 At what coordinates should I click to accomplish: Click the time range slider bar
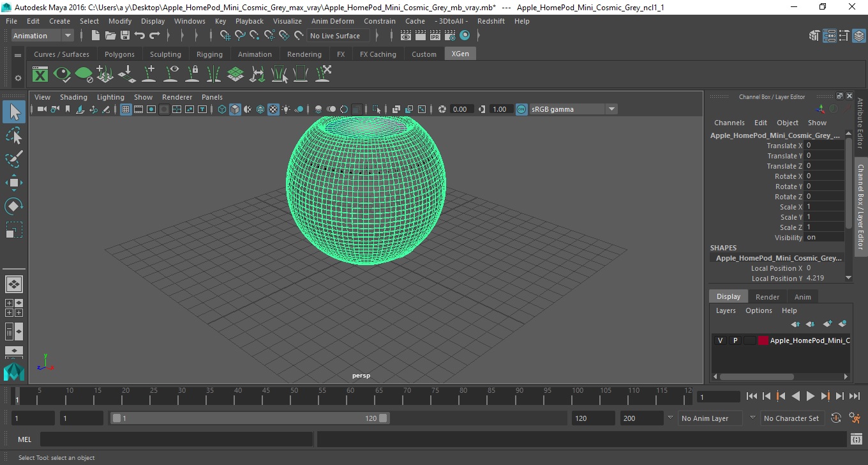250,418
